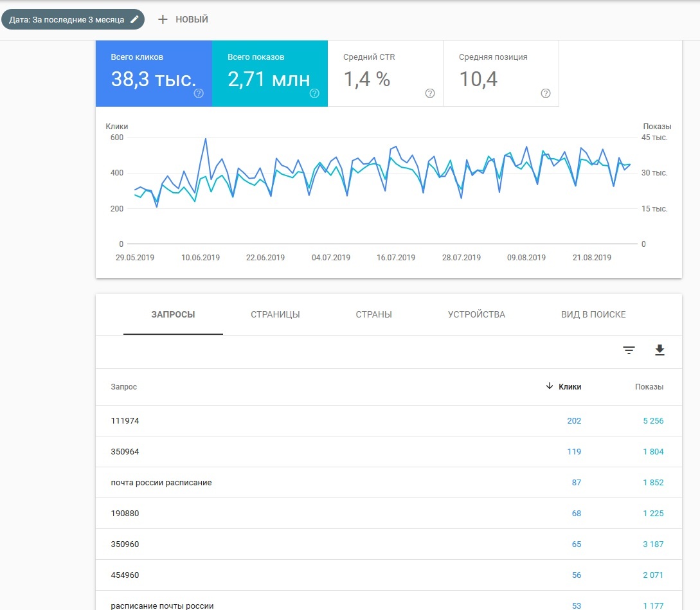The width and height of the screenshot is (700, 610).
Task: Click help icon on Средний CTR card
Action: (430, 93)
